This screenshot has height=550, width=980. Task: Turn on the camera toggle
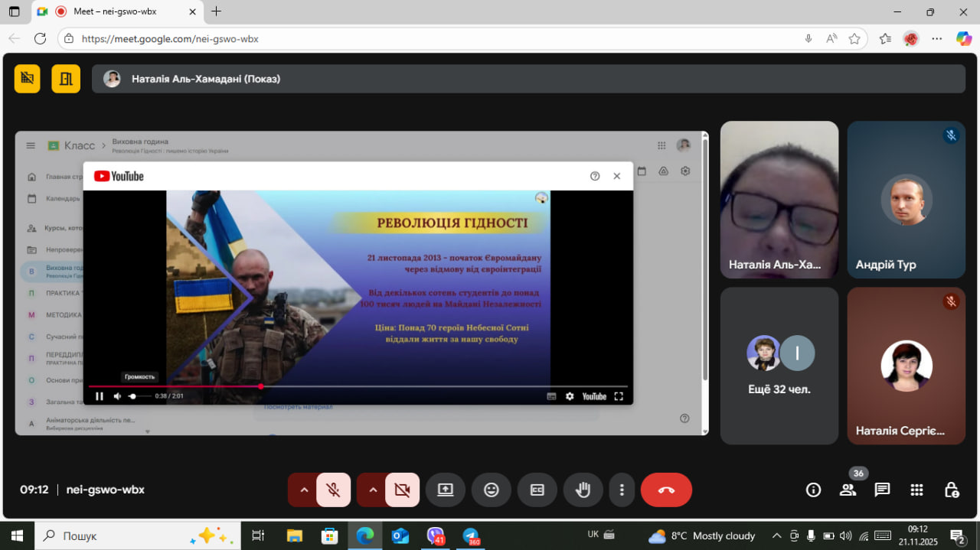point(402,490)
